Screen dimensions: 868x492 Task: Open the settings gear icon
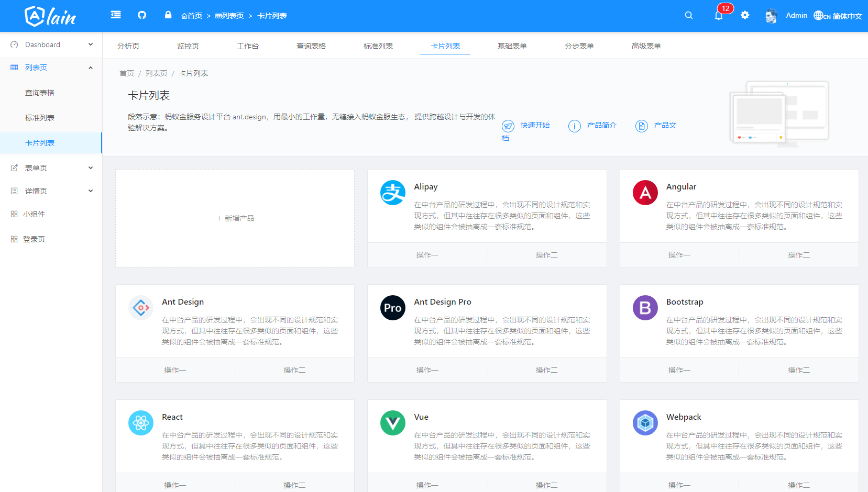(745, 15)
